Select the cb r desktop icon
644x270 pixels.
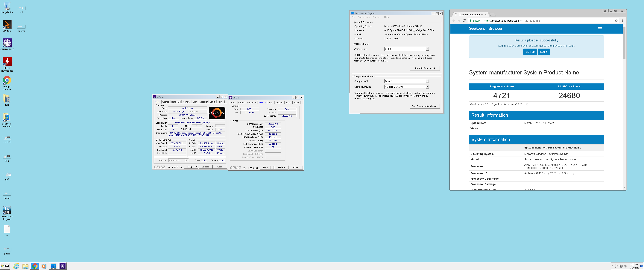[7, 158]
